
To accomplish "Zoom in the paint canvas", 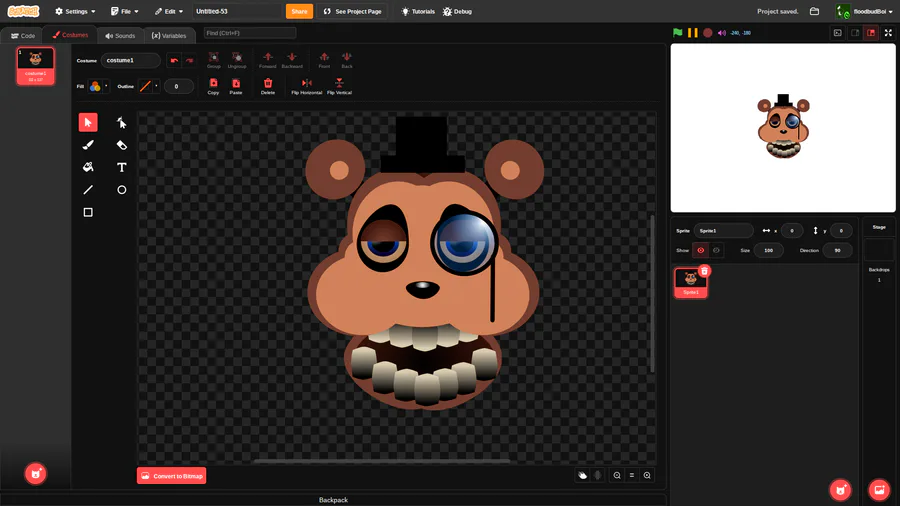I will [x=647, y=475].
